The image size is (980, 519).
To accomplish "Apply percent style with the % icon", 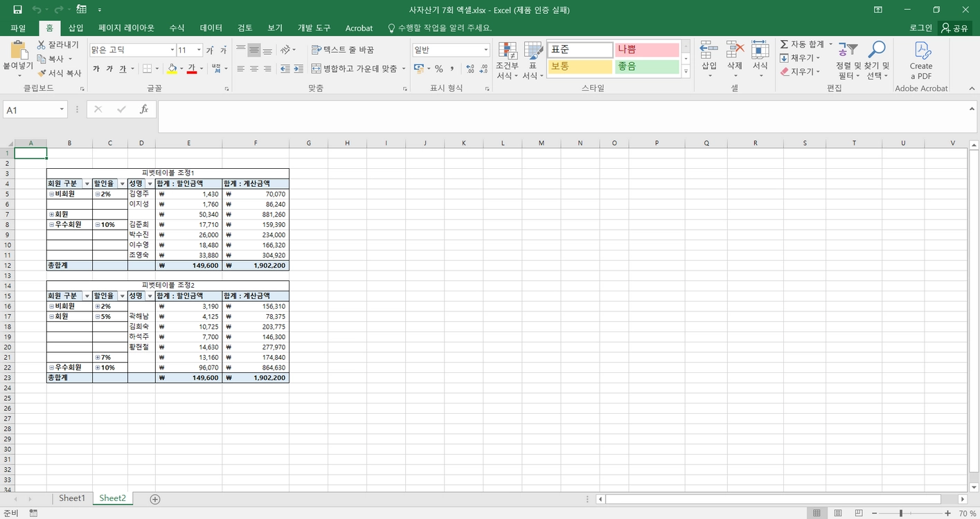I will [438, 69].
